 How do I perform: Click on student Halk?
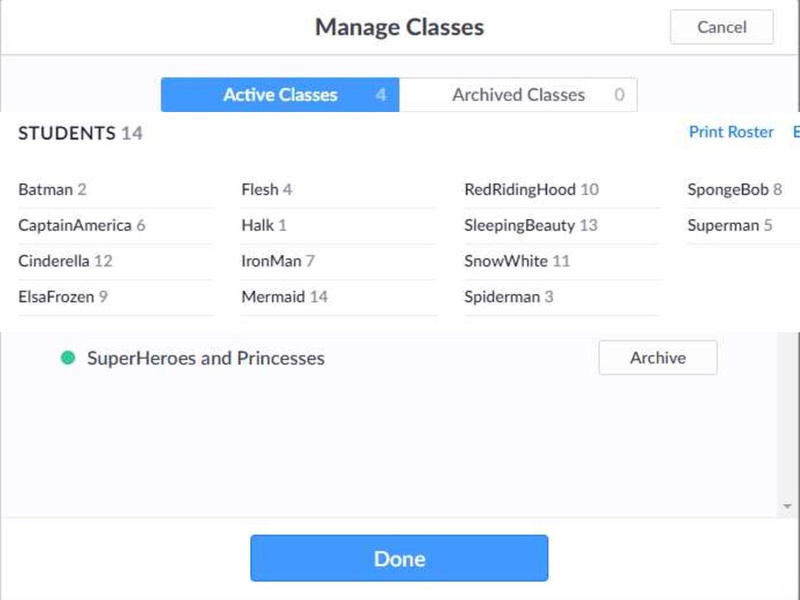pos(257,225)
